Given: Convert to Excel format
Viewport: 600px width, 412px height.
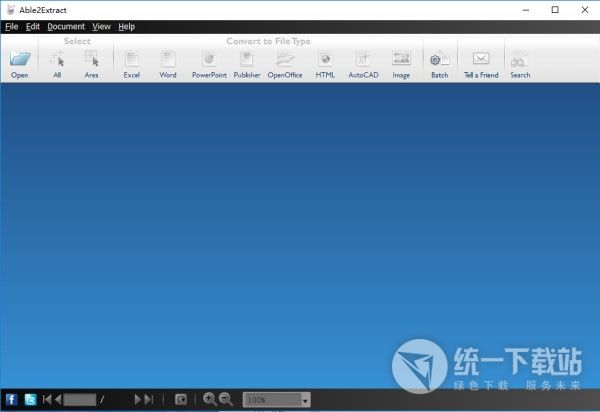Looking at the screenshot, I should (132, 59).
